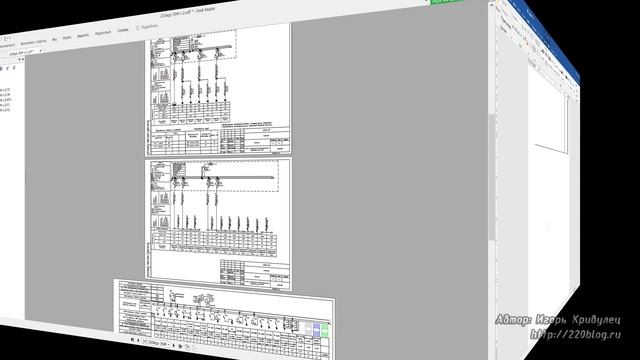640x360 pixels.
Task: Go to first page in status bar
Action: (x=132, y=340)
